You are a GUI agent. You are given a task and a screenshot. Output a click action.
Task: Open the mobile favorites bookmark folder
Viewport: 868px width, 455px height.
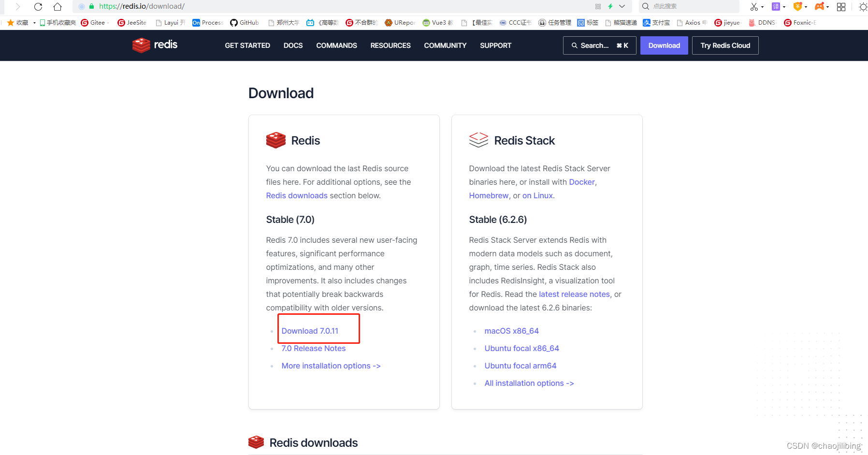58,23
